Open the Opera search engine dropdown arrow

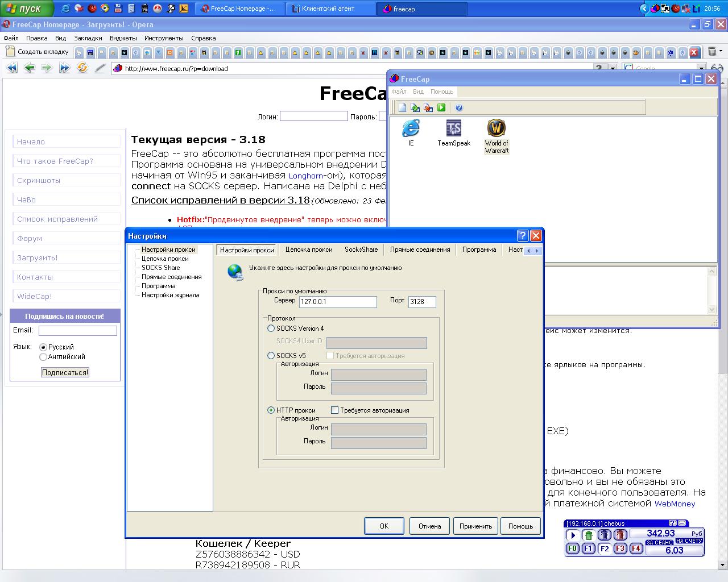pyautogui.click(x=701, y=68)
